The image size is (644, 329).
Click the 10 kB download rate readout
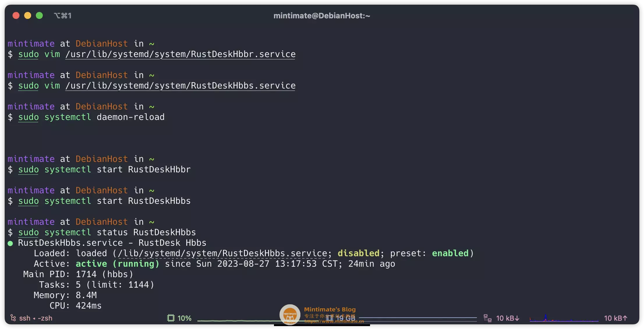(x=508, y=318)
